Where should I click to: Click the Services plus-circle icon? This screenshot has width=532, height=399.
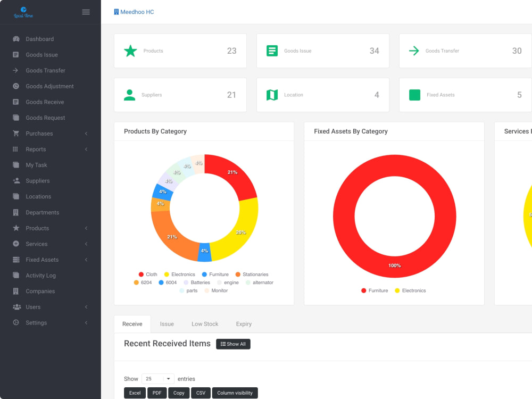coord(16,244)
